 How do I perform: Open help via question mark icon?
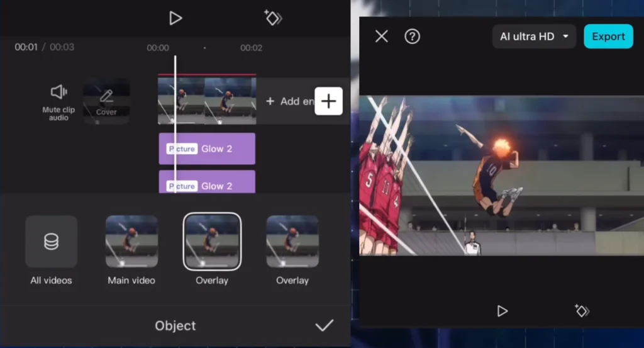click(412, 36)
